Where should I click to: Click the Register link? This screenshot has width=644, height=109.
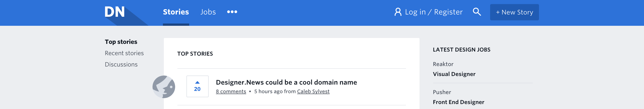point(448,12)
